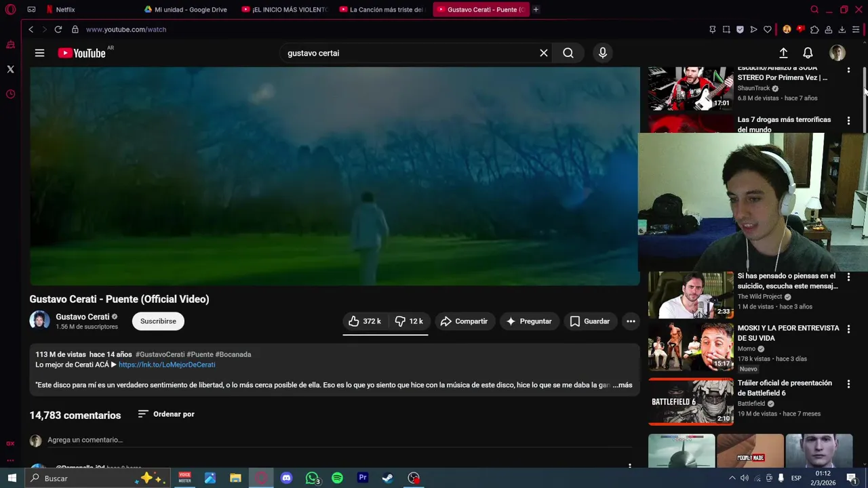Open the Gustavo Cerati channel name link
Screen dimensions: 868x488
[82, 317]
